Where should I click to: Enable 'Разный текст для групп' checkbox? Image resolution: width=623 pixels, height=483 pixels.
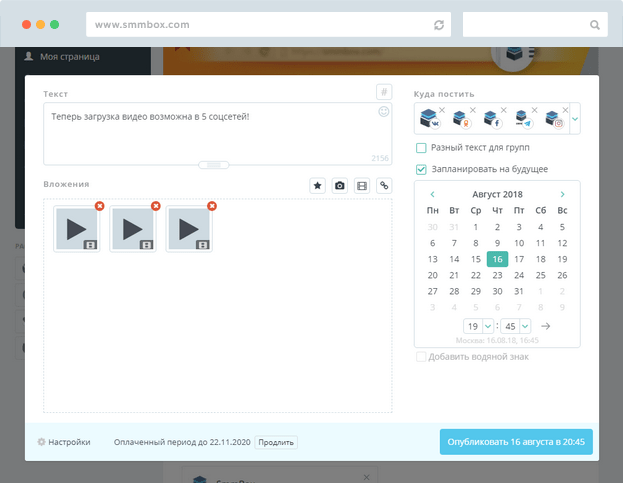pos(421,148)
